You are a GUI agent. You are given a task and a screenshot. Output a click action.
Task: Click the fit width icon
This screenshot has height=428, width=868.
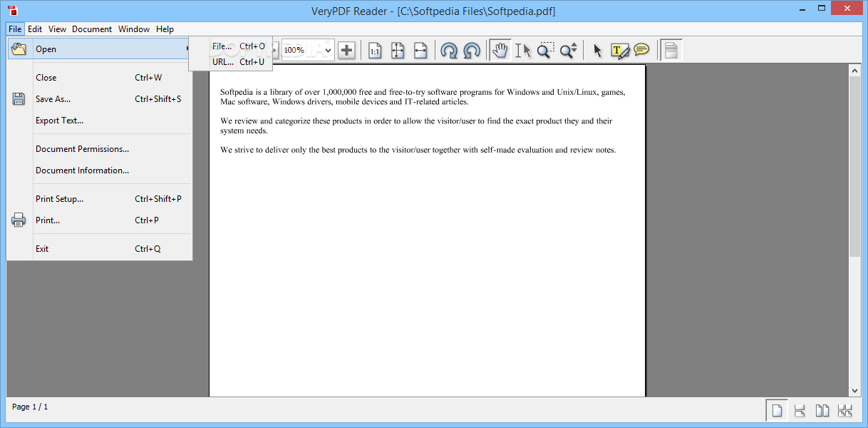(420, 50)
